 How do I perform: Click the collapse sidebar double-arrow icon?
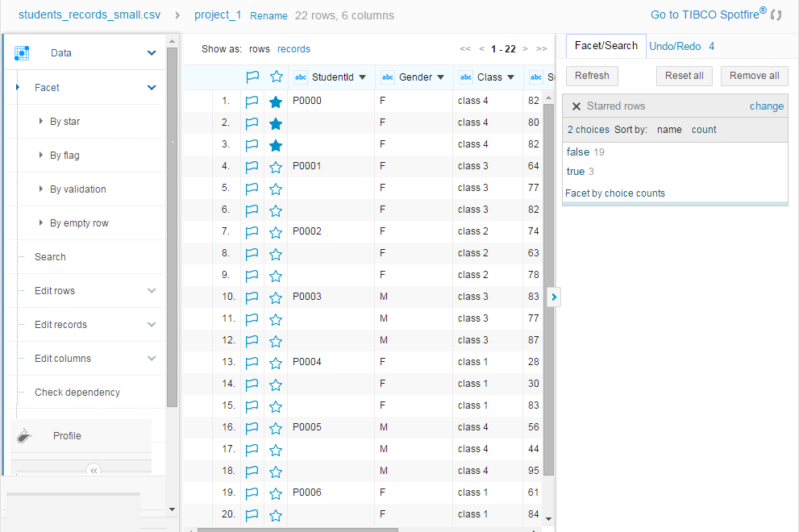[x=94, y=470]
